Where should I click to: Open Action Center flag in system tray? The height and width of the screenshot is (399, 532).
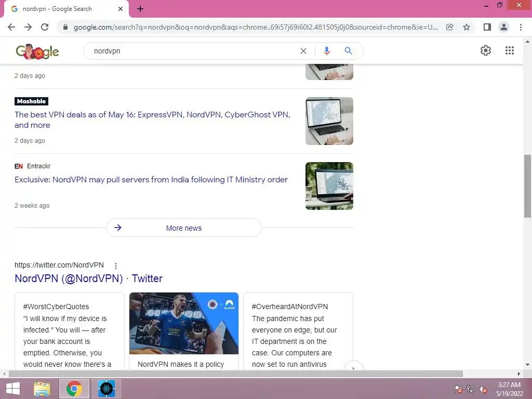[x=458, y=389]
